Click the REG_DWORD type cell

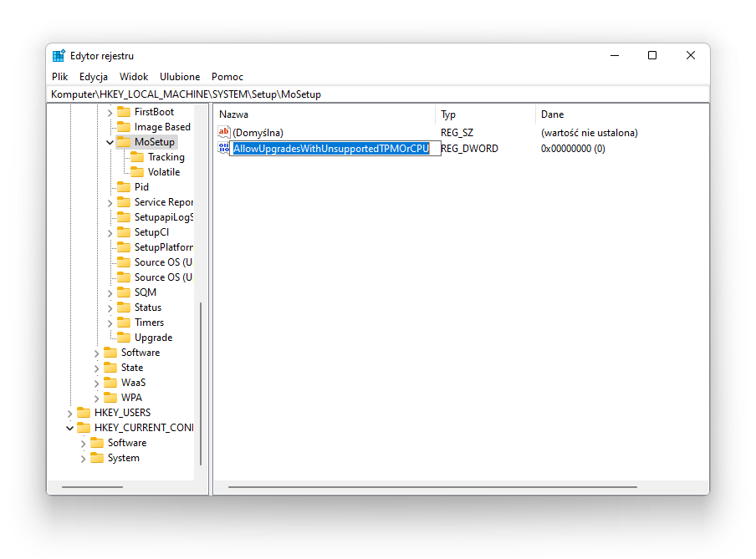(469, 149)
